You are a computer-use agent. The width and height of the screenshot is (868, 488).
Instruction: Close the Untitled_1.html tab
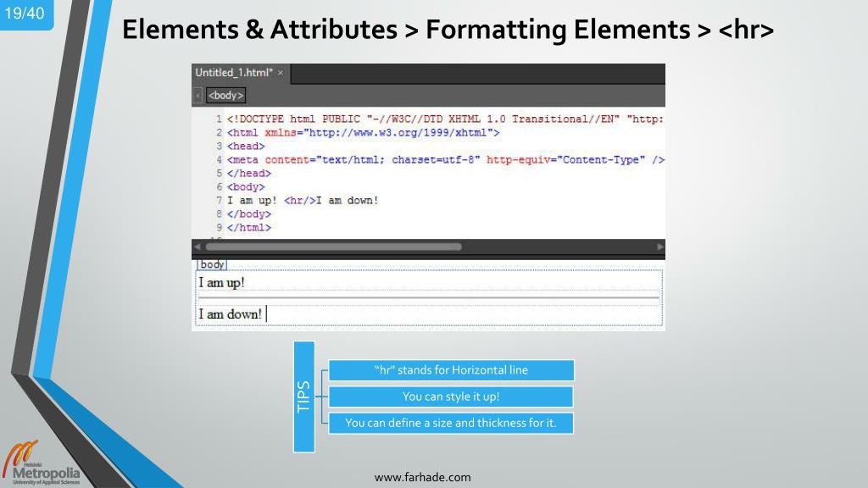coord(281,73)
